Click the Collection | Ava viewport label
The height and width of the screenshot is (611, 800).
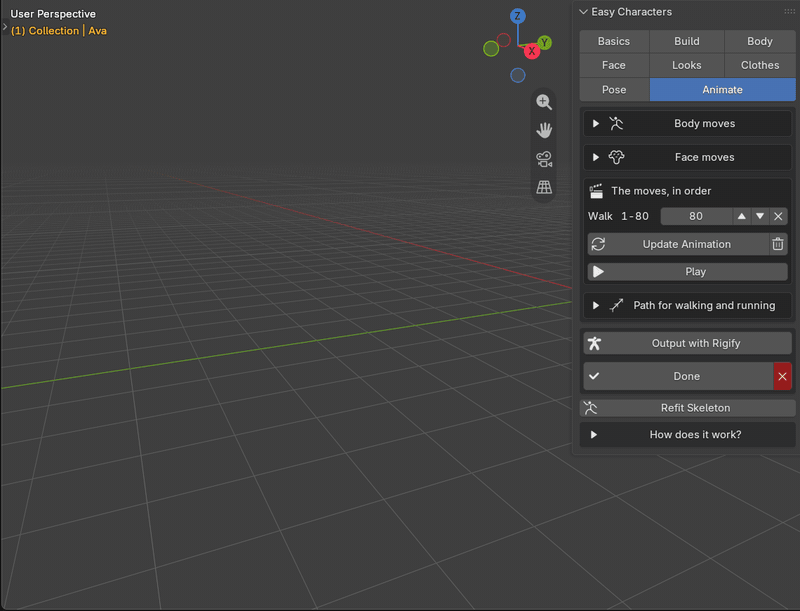pyautogui.click(x=59, y=31)
